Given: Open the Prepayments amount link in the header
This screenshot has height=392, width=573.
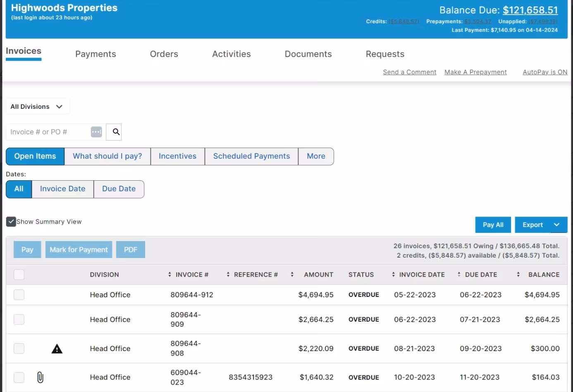Looking at the screenshot, I should pos(478,22).
